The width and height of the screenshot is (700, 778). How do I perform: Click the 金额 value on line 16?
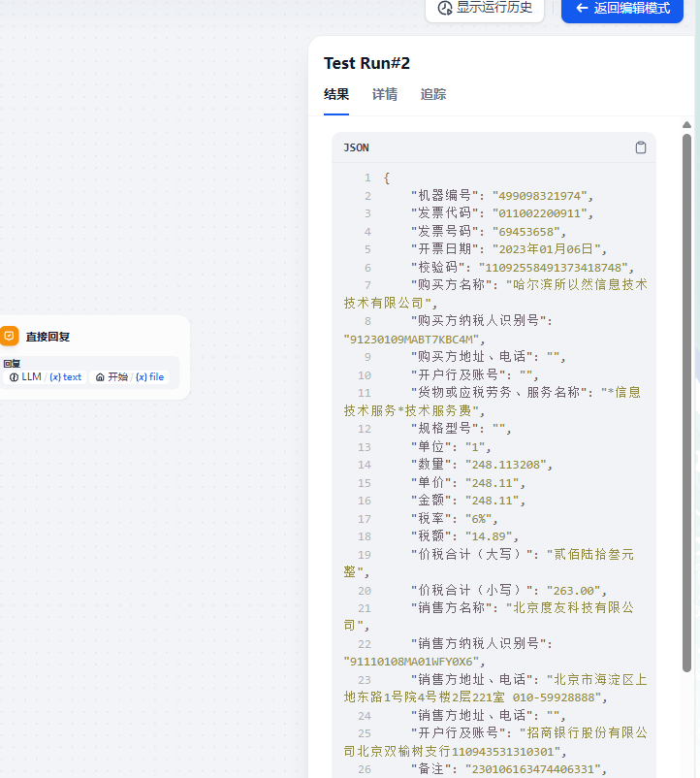[x=493, y=501]
